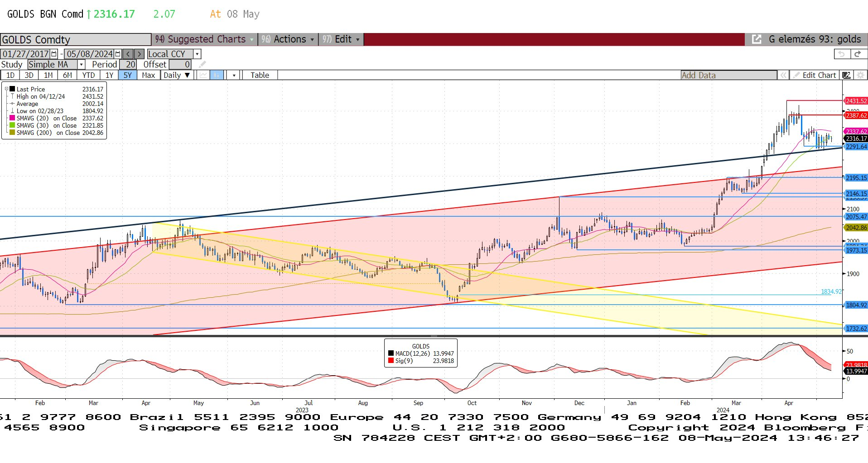Click the Edit Chart button
The height and width of the screenshot is (463, 868).
pos(814,75)
